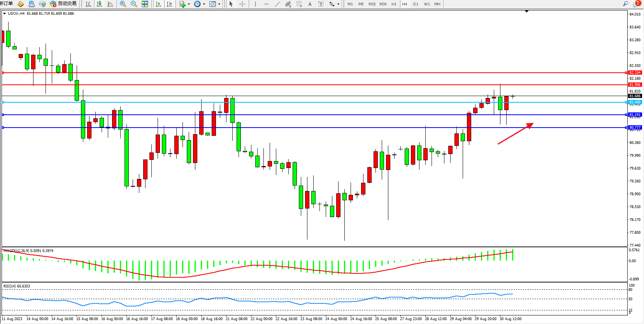
Task: Switch chart to candlestick mode
Action: click(99, 4)
